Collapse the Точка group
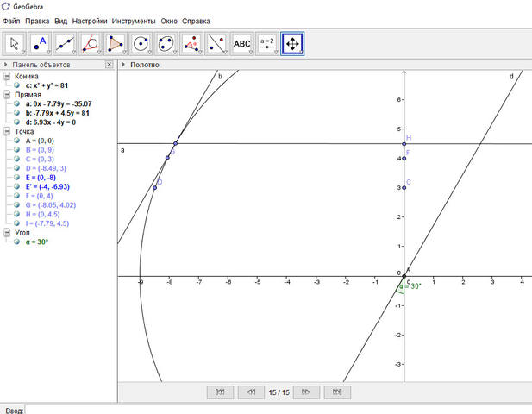Image resolution: width=532 pixels, height=414 pixels. (x=7, y=131)
